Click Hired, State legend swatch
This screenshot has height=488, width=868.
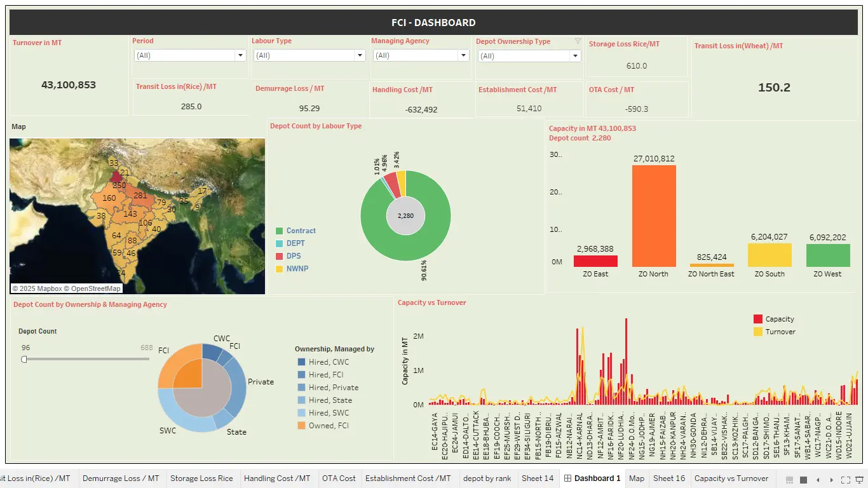pos(301,400)
